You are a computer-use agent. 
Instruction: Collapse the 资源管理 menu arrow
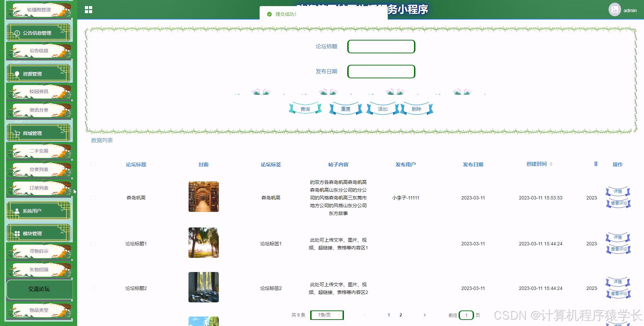point(62,73)
